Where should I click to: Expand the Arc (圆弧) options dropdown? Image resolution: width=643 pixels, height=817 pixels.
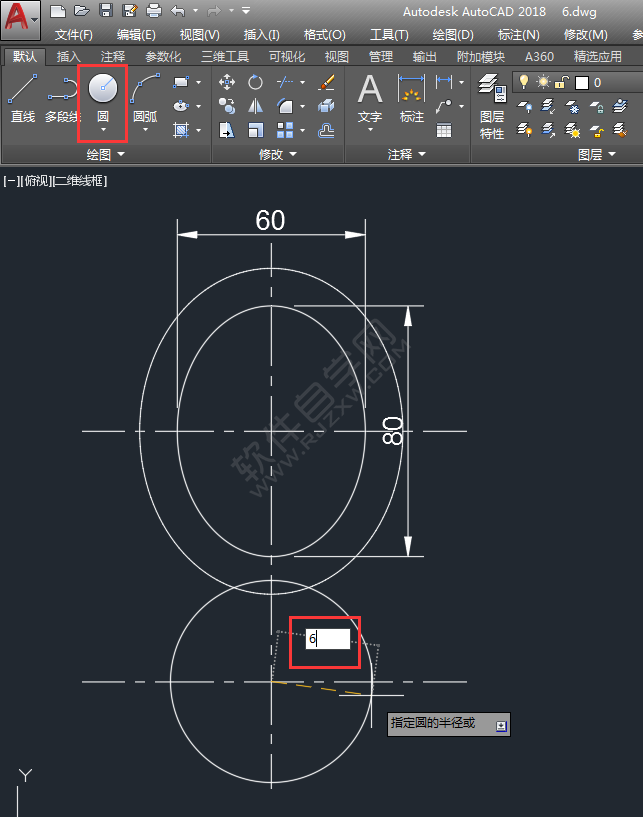[x=145, y=130]
